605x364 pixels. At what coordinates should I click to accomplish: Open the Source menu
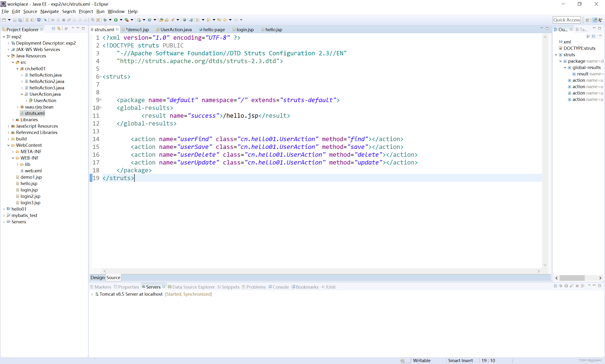coord(30,11)
